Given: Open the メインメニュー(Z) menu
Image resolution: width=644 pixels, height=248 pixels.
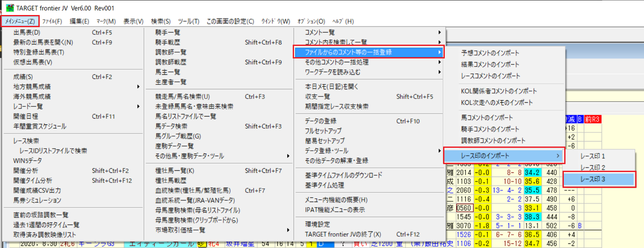Looking at the screenshot, I should 20,21.
